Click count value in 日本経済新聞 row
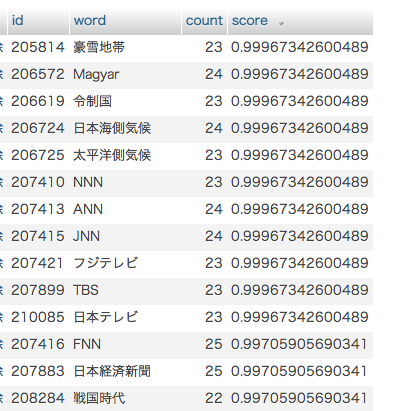This screenshot has width=393, height=411. [x=214, y=371]
